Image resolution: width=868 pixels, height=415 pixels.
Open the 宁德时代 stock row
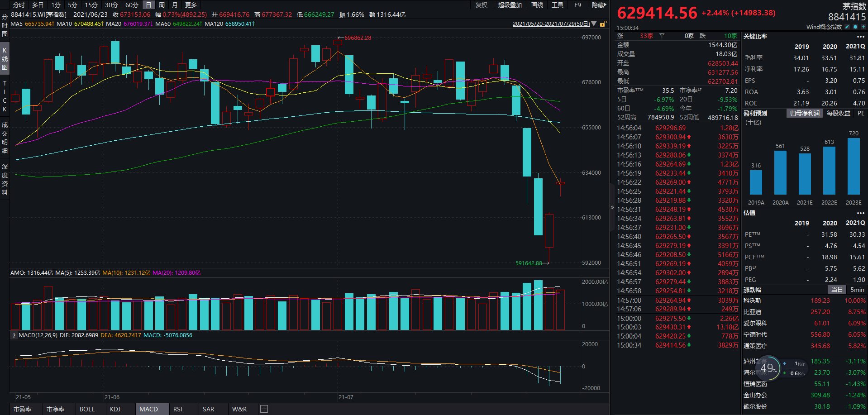tap(805, 334)
